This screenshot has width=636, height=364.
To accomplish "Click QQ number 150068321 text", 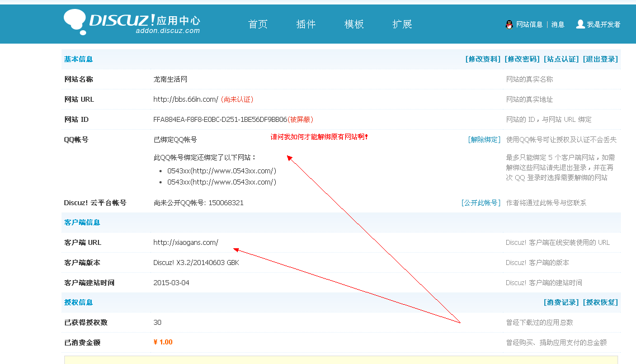I will tap(226, 202).
